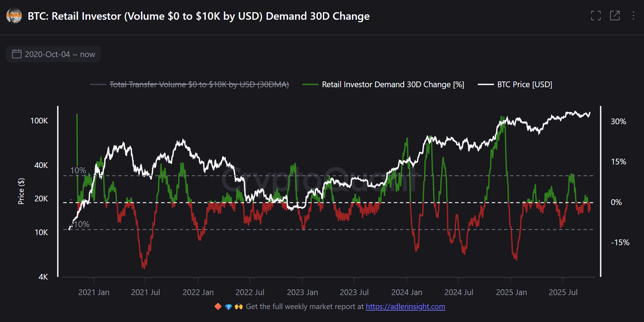Click the fullscreen expand icon

pos(596,15)
